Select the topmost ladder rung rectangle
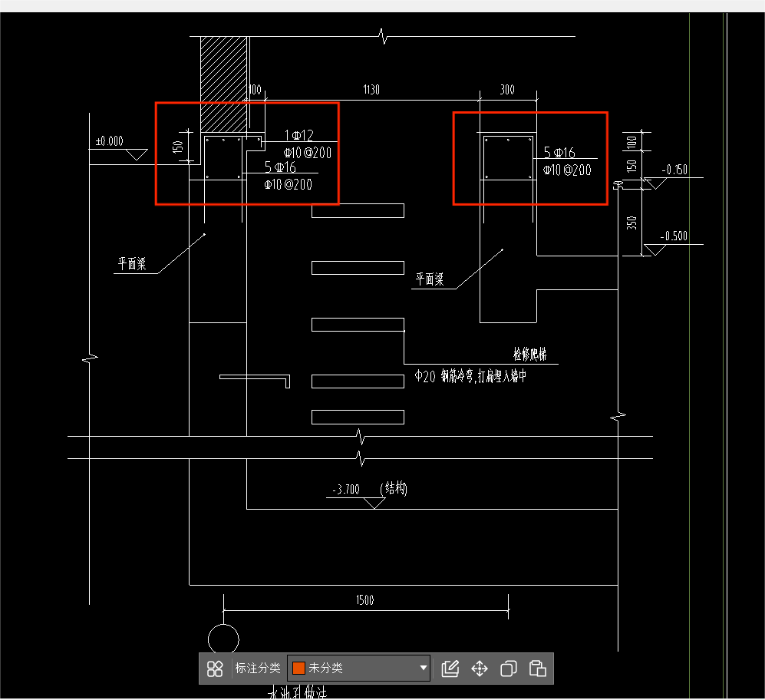This screenshot has height=700, width=765. point(358,210)
